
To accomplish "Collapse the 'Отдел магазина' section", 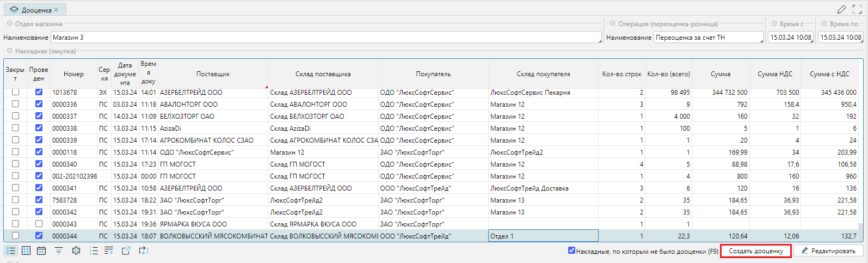I will (x=10, y=24).
